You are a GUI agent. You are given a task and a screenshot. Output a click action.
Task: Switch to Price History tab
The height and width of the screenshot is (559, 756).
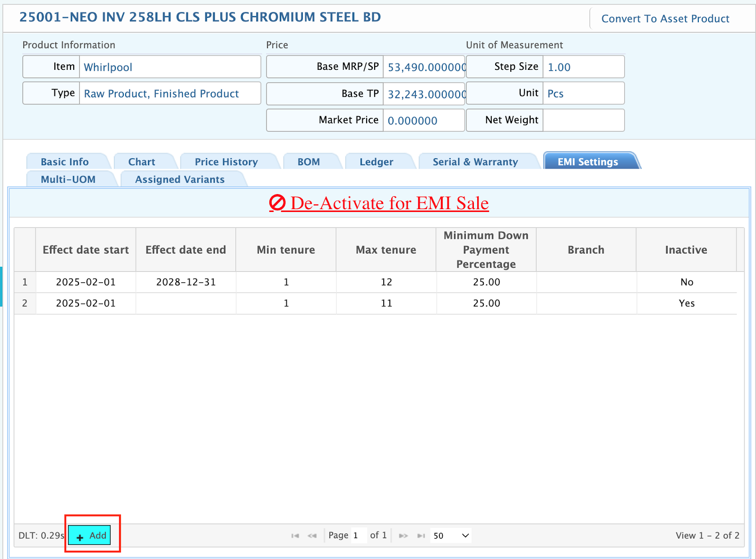coord(226,162)
